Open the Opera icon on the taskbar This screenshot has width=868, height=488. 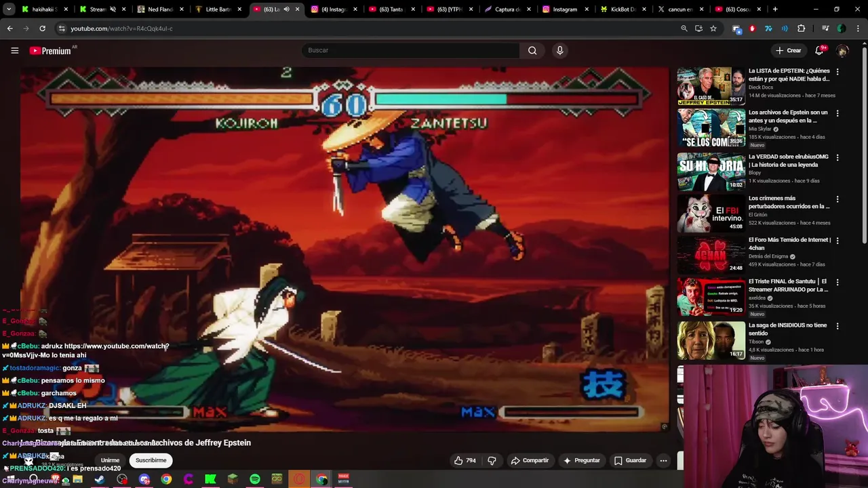tap(299, 479)
